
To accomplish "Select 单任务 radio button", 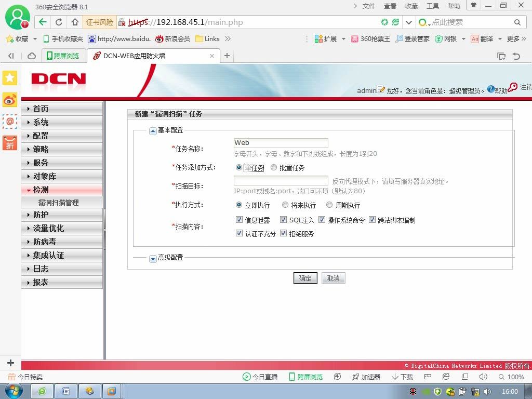I will [239, 167].
